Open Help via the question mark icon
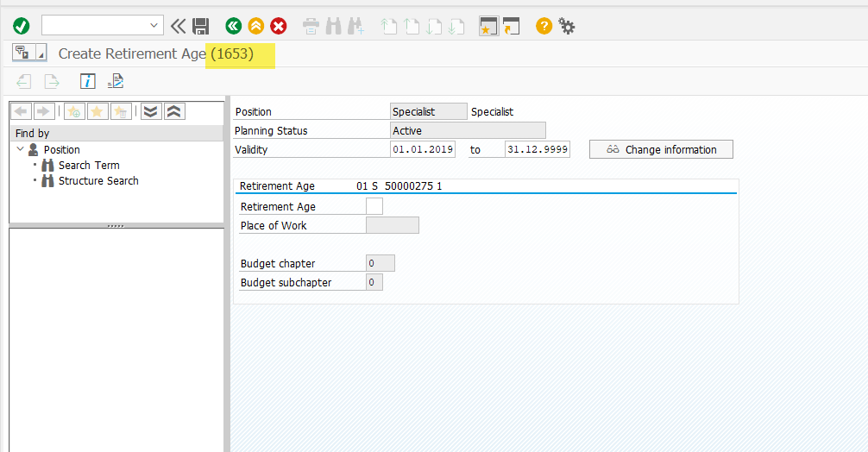 (x=544, y=26)
